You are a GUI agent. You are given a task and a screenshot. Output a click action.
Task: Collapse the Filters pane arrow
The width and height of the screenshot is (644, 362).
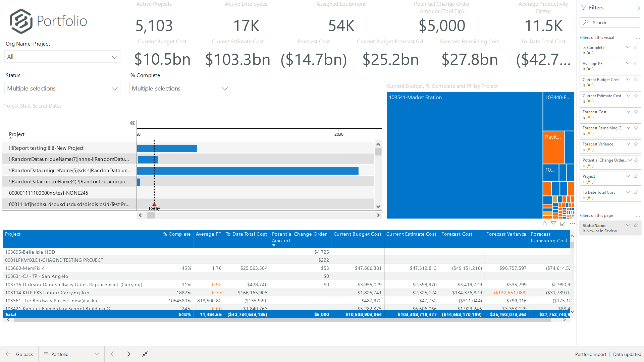click(639, 8)
